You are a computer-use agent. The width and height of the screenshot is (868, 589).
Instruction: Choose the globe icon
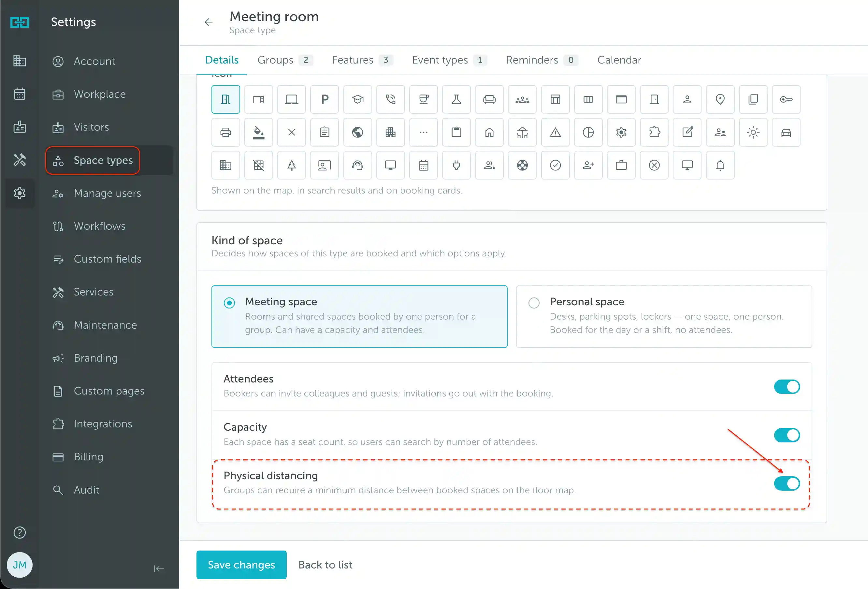click(357, 132)
